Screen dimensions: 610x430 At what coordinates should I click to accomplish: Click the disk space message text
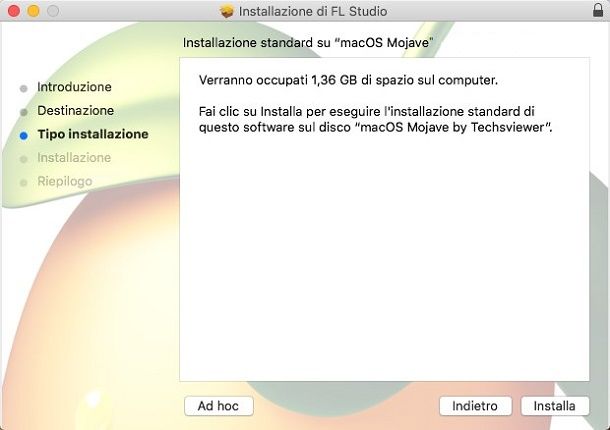tap(348, 80)
